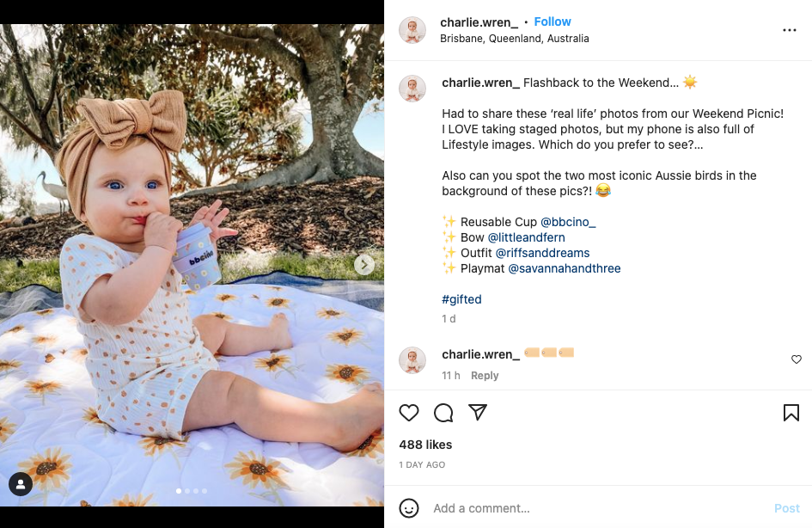This screenshot has width=812, height=528.
Task: Like the charlie.wren_ emoji comment
Action: pos(797,359)
